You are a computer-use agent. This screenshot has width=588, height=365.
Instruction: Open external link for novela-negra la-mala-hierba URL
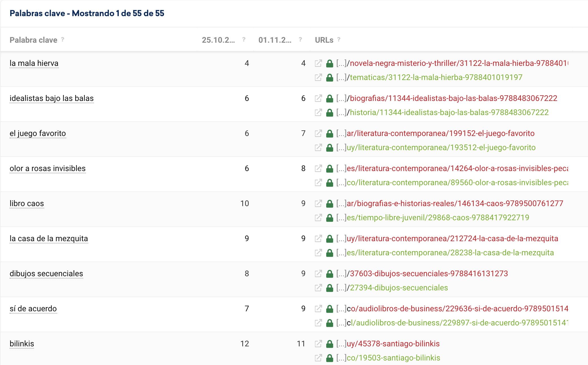pyautogui.click(x=318, y=63)
